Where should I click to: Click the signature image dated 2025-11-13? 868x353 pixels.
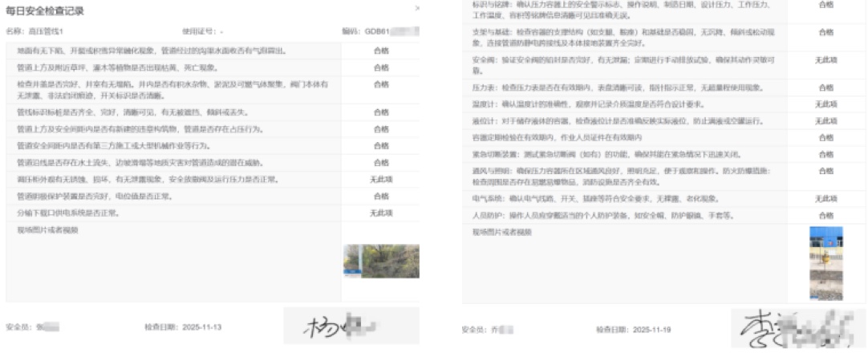(351, 327)
